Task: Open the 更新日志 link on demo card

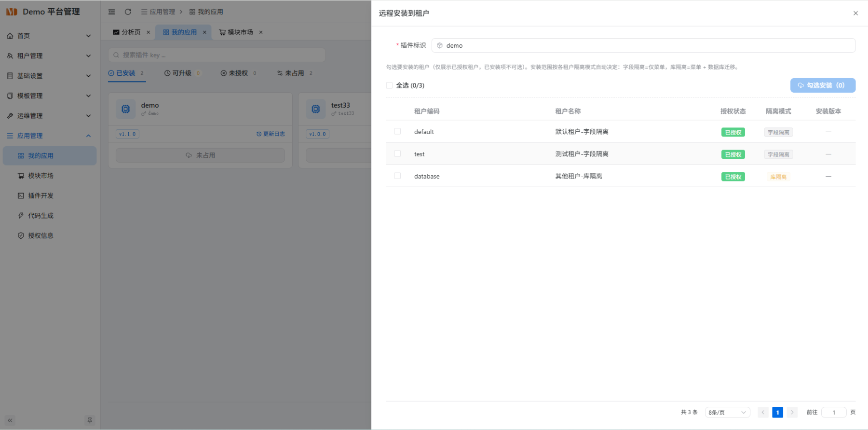Action: [x=271, y=134]
